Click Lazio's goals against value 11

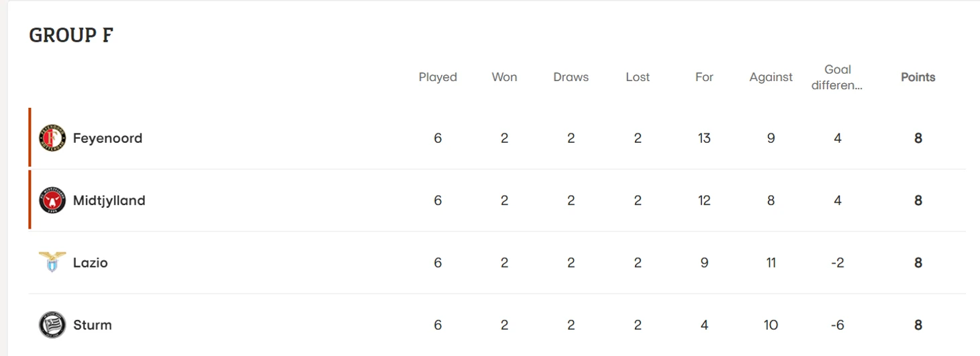[771, 263]
